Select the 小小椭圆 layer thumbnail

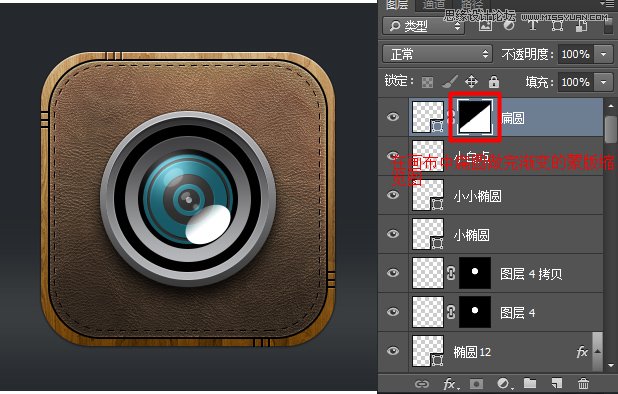coord(428,195)
